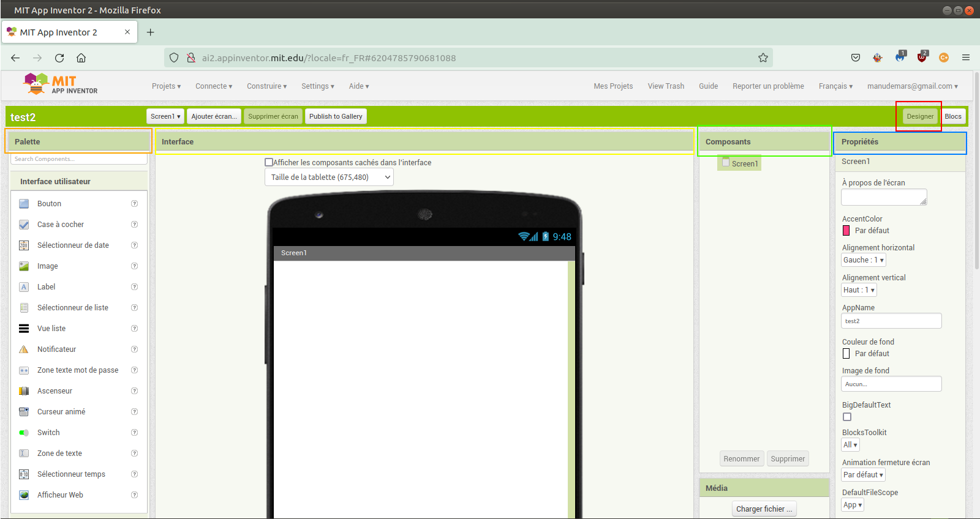The height and width of the screenshot is (519, 980).
Task: Pick the Sélectionneur temps icon
Action: [x=24, y=474]
